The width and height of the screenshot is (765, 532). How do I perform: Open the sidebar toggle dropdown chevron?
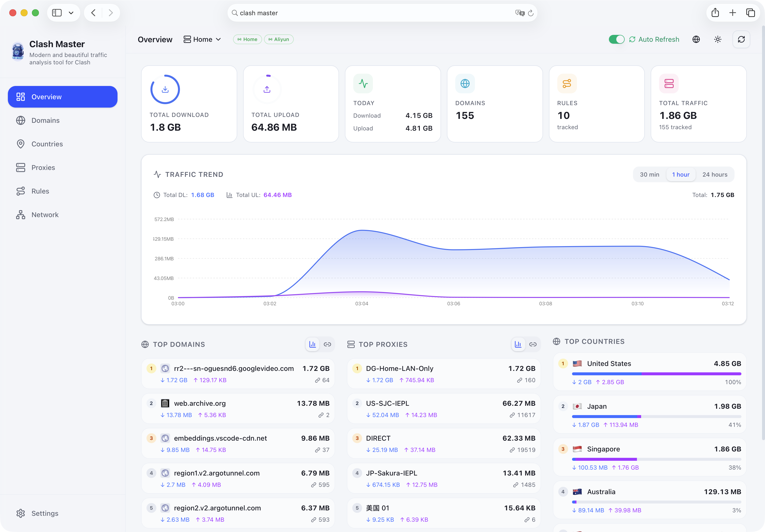[71, 13]
